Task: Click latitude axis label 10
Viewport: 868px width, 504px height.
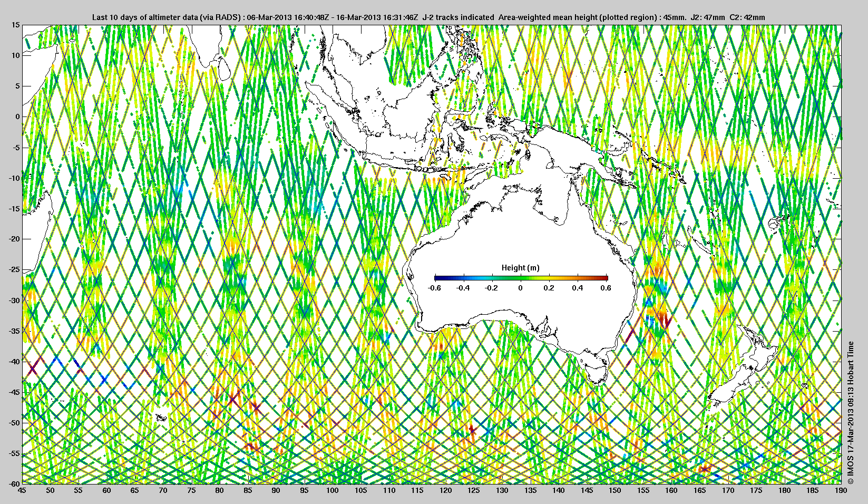Action: (x=16, y=55)
